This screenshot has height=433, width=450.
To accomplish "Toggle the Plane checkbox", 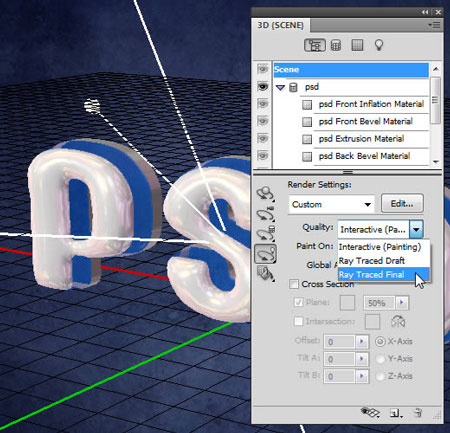I will pyautogui.click(x=298, y=302).
